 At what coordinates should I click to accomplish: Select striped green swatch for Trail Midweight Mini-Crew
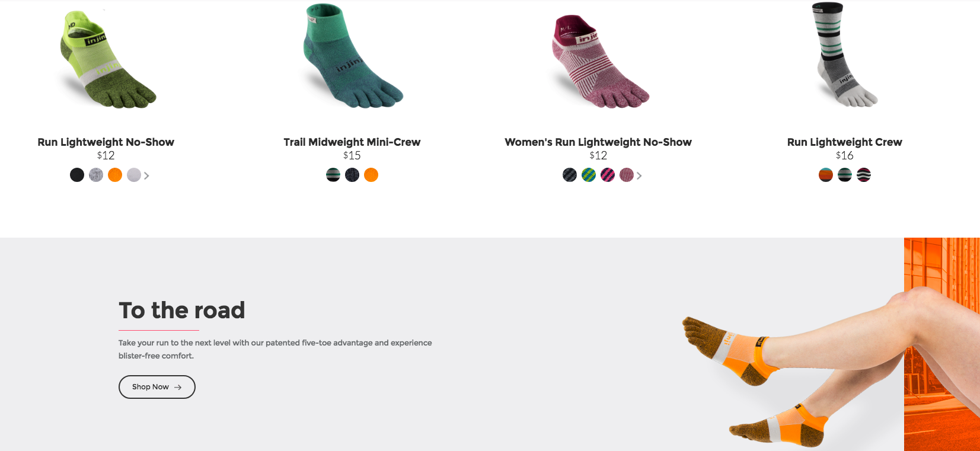coord(333,175)
